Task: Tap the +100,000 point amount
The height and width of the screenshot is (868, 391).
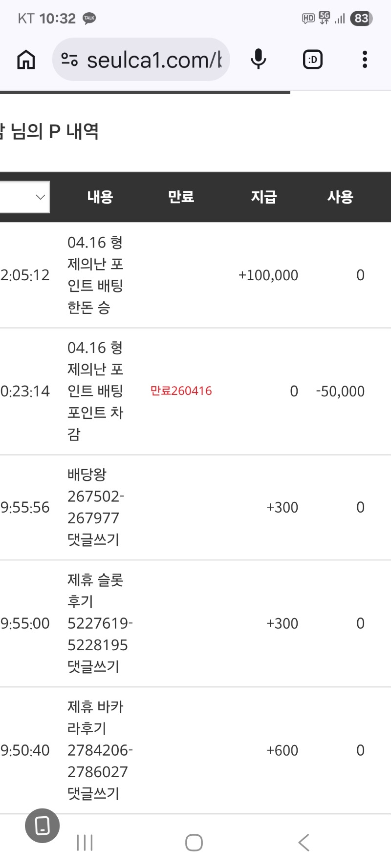Action: click(268, 275)
